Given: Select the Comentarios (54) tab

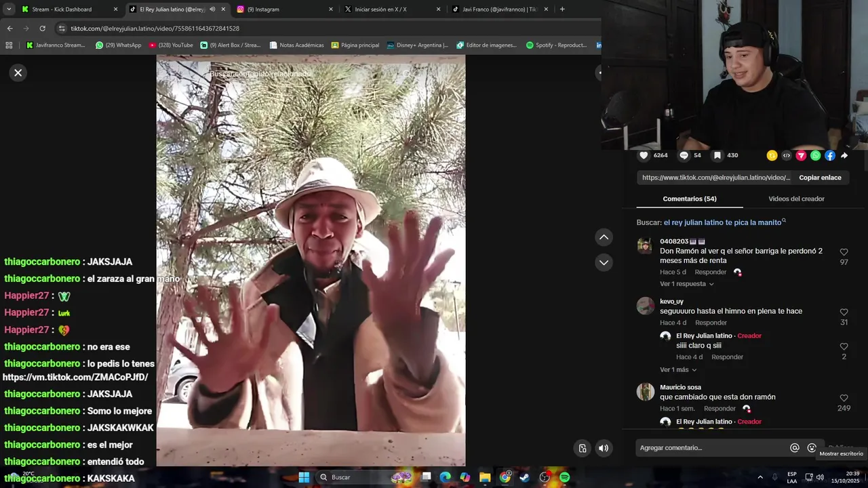Looking at the screenshot, I should (x=690, y=199).
